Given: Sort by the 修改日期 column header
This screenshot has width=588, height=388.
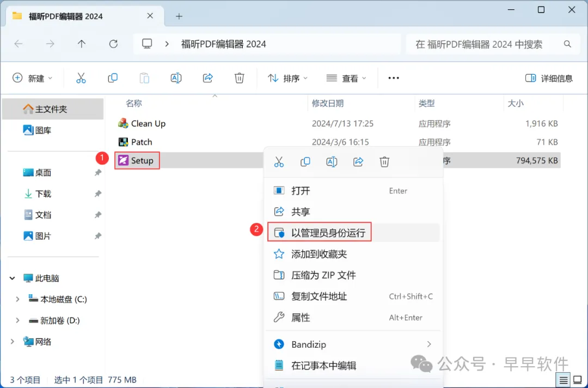Looking at the screenshot, I should (x=328, y=103).
